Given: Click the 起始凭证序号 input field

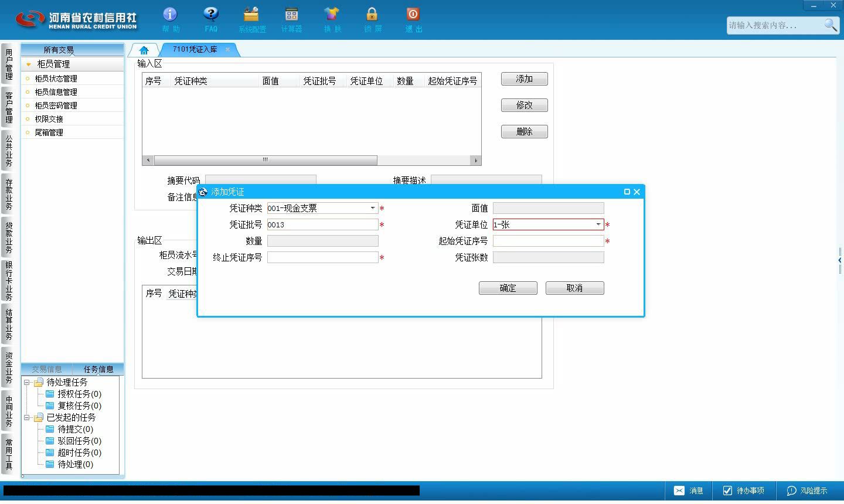Looking at the screenshot, I should coord(548,241).
